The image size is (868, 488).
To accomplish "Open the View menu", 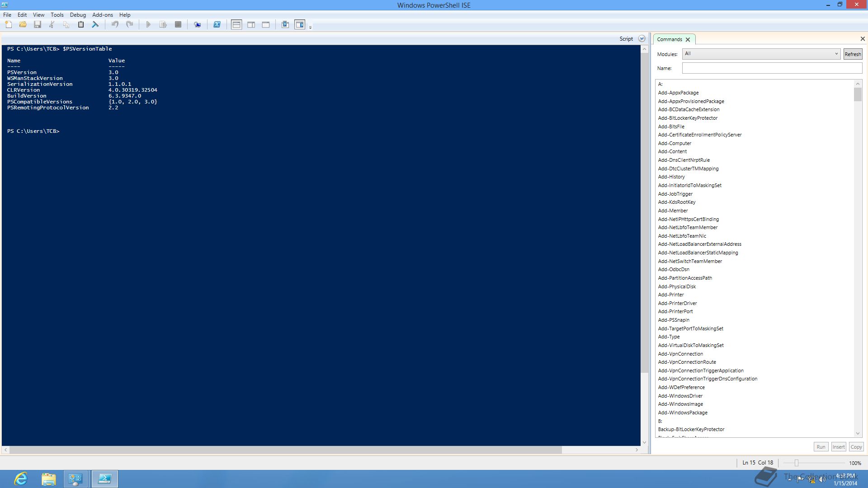I will (39, 15).
